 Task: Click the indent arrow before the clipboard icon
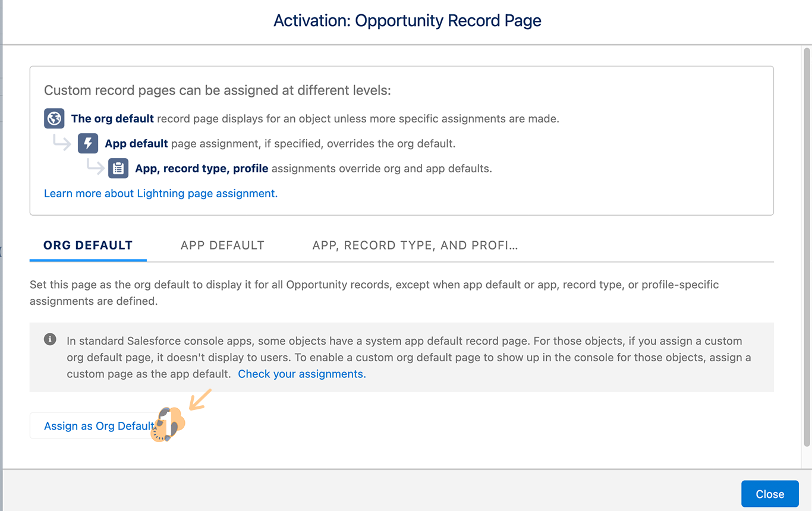95,167
